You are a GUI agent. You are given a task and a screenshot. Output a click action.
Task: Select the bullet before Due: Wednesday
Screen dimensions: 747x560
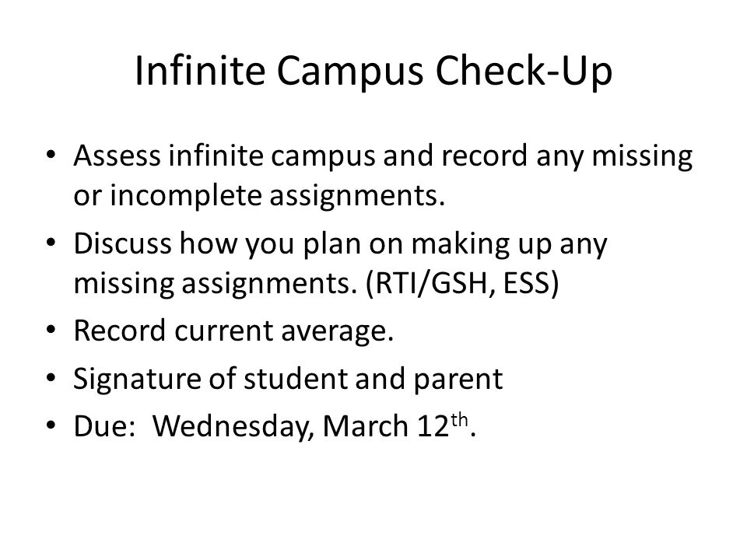[x=51, y=425]
